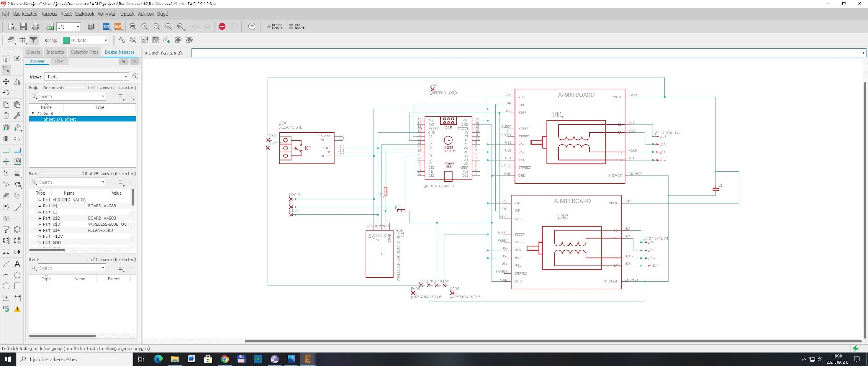This screenshot has height=366, width=868.
Task: Click the command line input field
Action: point(526,53)
